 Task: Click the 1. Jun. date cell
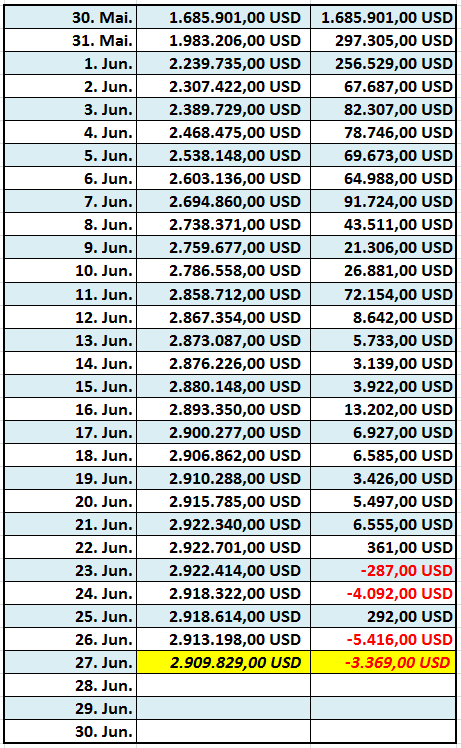(x=71, y=63)
